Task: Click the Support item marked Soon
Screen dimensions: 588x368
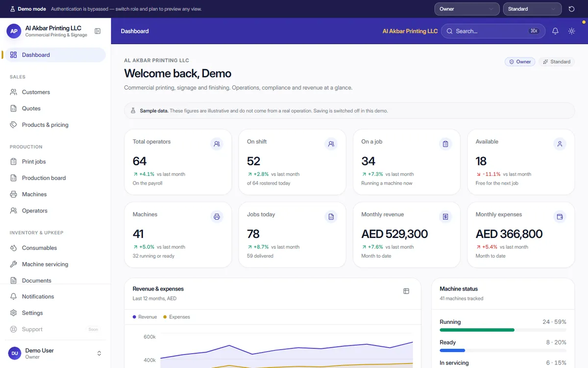Action: pos(55,329)
